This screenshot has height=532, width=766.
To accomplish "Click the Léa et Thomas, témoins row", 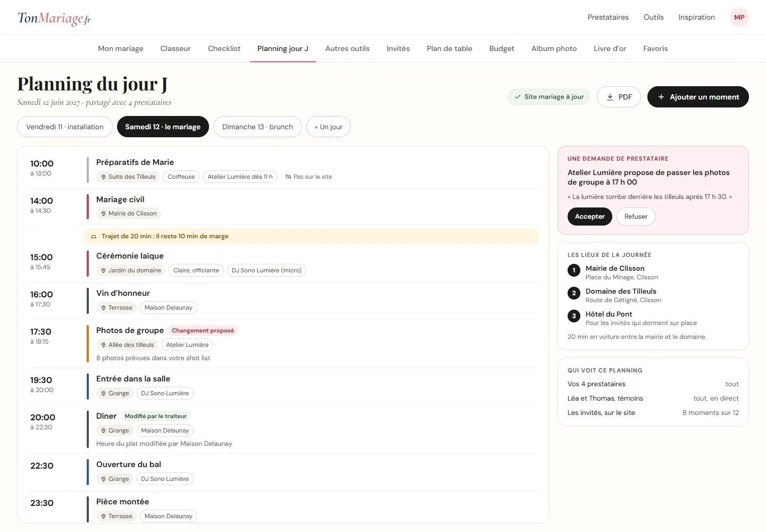I will pyautogui.click(x=653, y=398).
